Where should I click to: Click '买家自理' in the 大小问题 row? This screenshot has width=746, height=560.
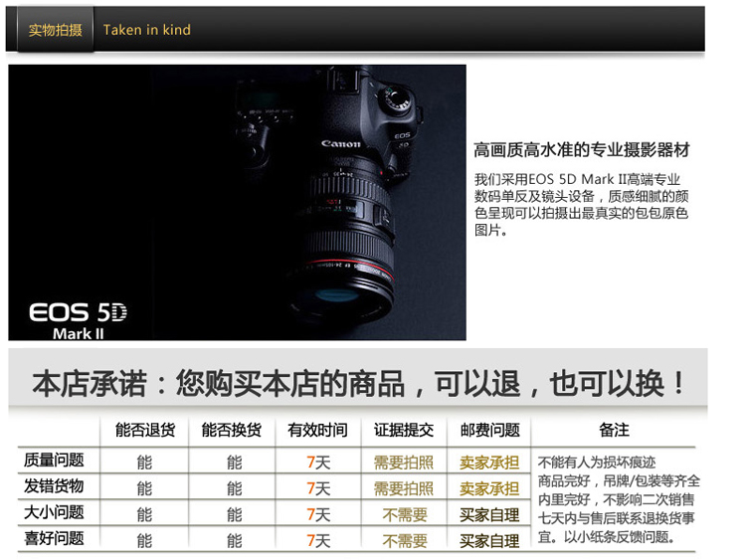coord(489,515)
